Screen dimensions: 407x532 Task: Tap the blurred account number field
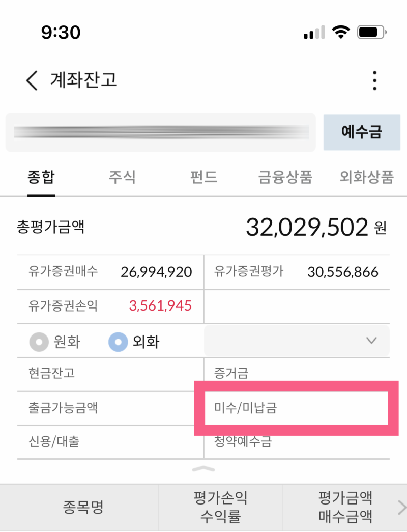tap(161, 132)
